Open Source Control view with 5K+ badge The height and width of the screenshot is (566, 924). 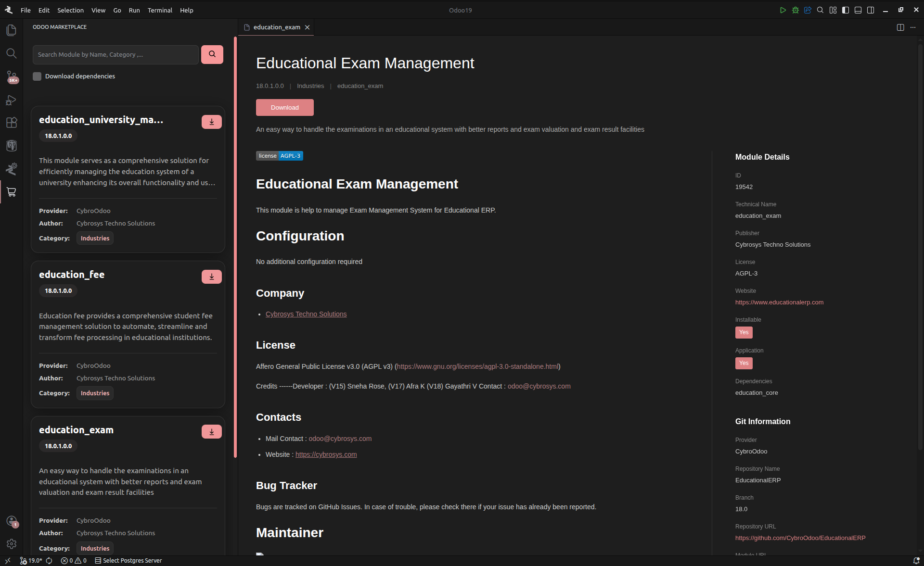pyautogui.click(x=12, y=76)
